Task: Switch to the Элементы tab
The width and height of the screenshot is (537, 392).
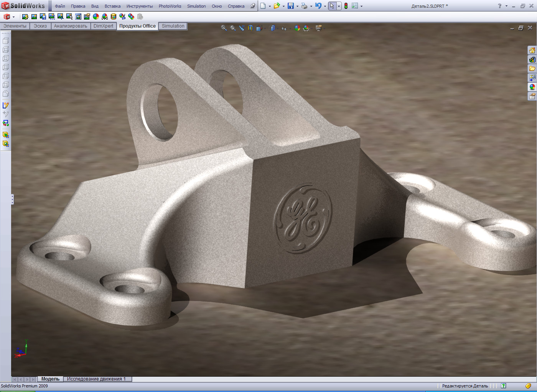Action: pyautogui.click(x=15, y=26)
